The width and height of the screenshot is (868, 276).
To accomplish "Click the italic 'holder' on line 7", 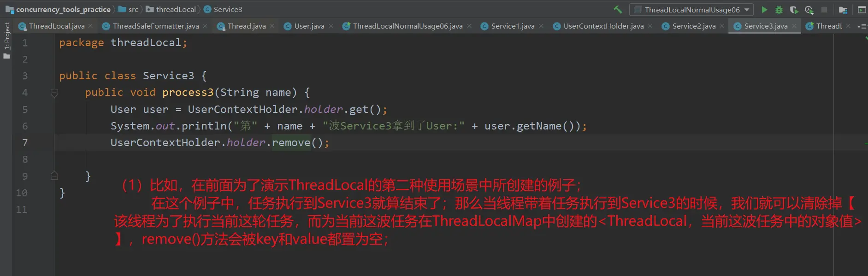I will (246, 143).
